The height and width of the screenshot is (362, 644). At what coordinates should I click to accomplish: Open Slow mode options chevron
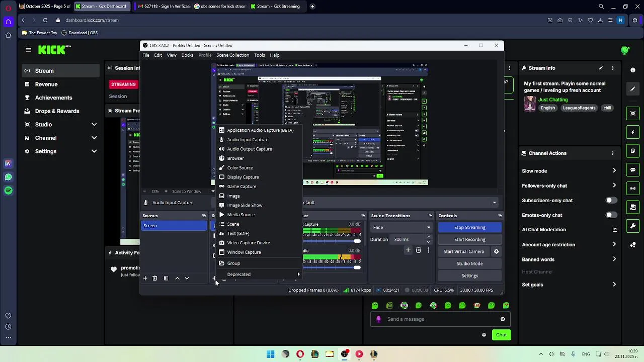pyautogui.click(x=614, y=171)
